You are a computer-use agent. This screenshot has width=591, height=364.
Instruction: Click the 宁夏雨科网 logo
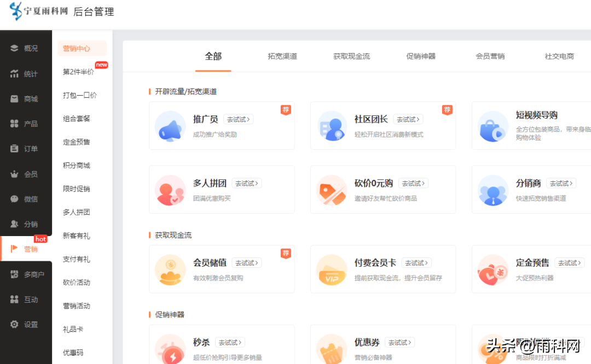[38, 11]
